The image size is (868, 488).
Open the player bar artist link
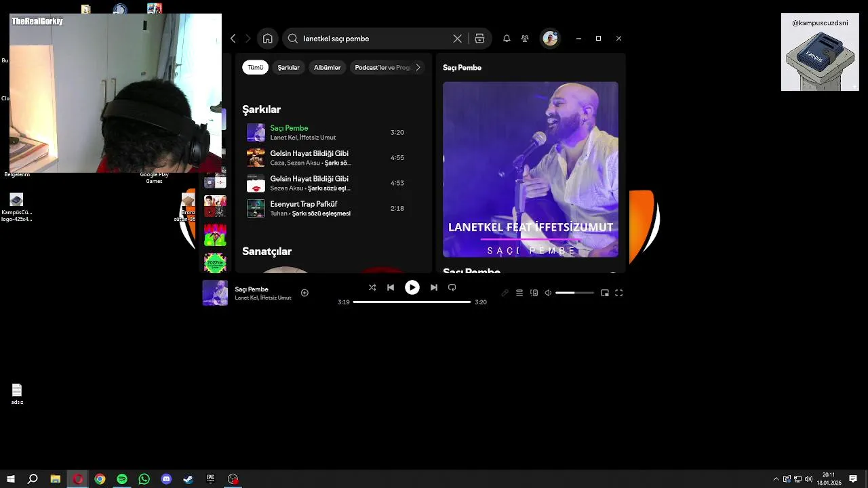pyautogui.click(x=263, y=298)
